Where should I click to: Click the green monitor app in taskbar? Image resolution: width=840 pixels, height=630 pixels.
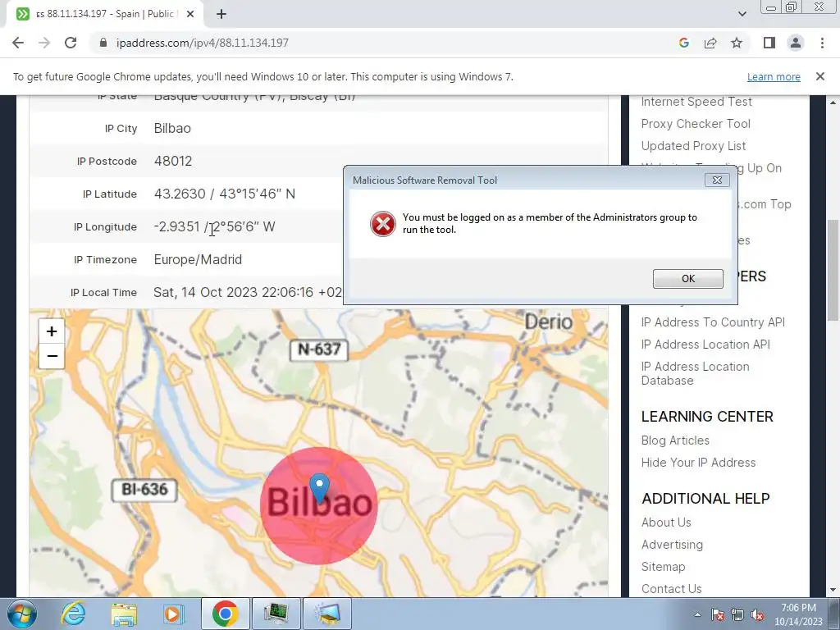click(276, 614)
